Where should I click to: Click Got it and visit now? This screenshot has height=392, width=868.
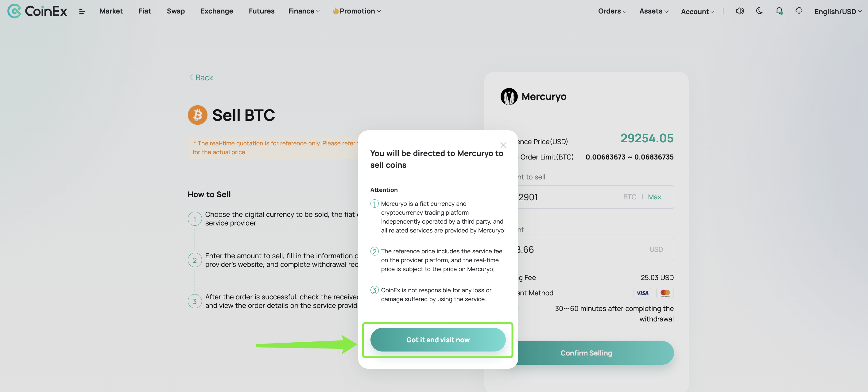[x=438, y=340]
